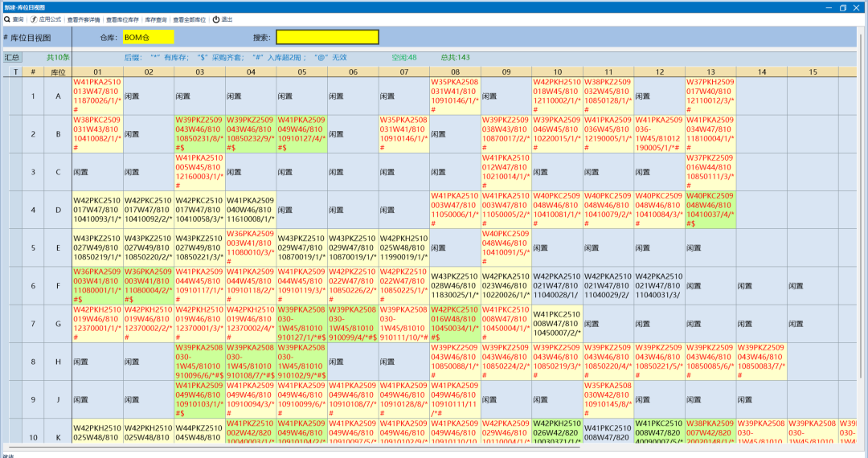Click the 查询 magnifier icon in the toolbar

(x=7, y=19)
